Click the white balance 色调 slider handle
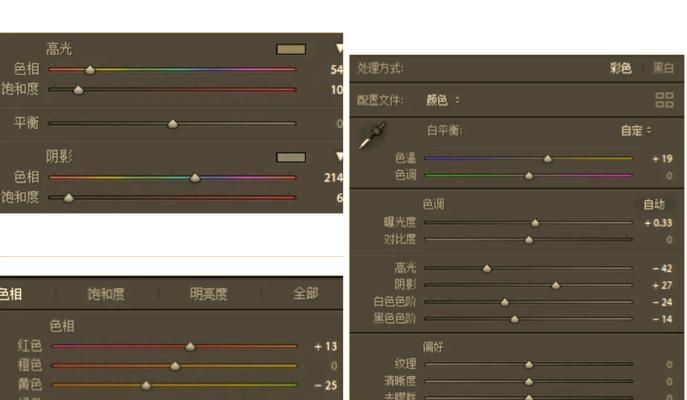This screenshot has height=400, width=687. [529, 176]
